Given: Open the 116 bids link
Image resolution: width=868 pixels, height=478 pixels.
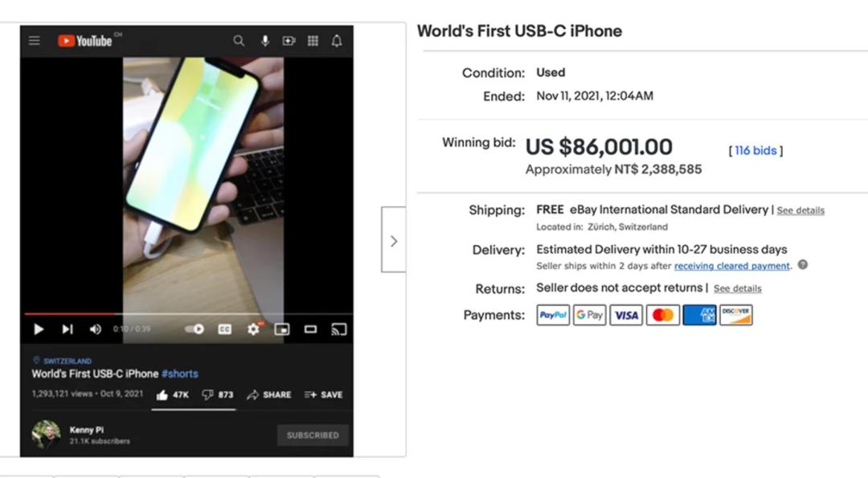Looking at the screenshot, I should [x=755, y=150].
